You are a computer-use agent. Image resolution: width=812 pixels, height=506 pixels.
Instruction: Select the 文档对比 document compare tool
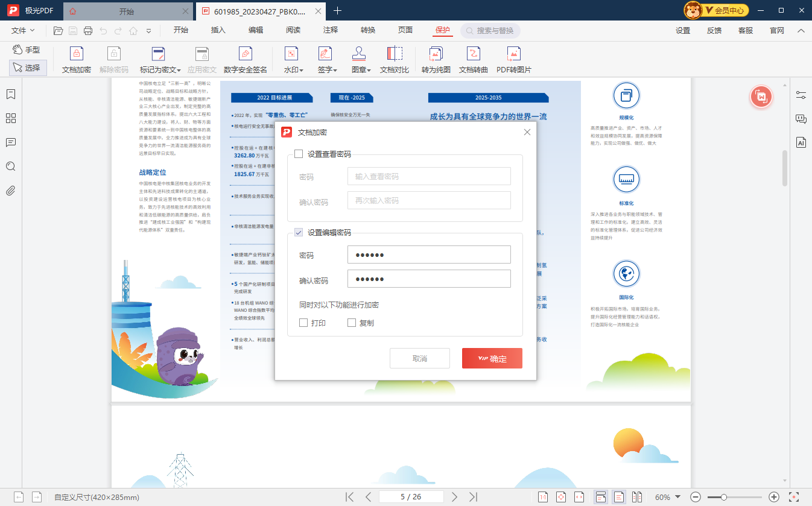point(395,60)
